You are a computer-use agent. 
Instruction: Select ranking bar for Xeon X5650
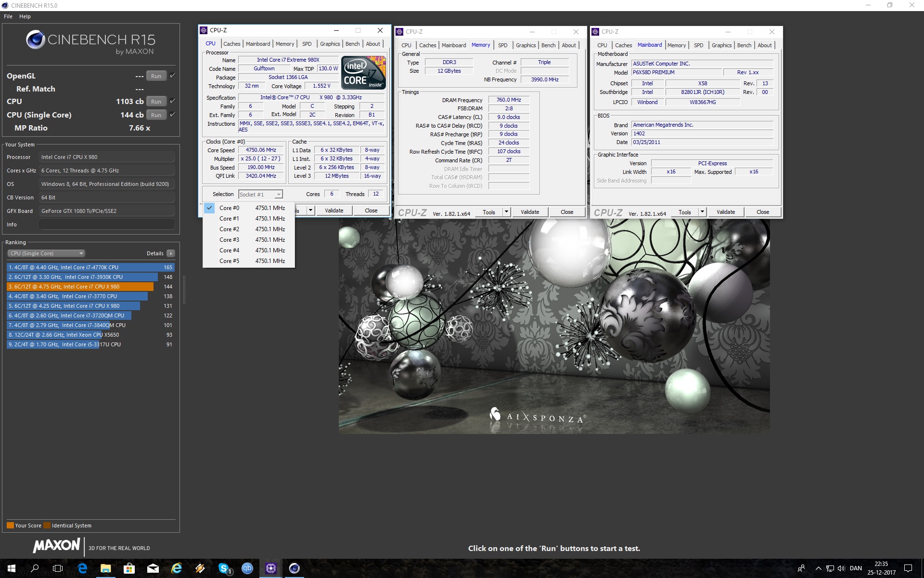click(90, 335)
